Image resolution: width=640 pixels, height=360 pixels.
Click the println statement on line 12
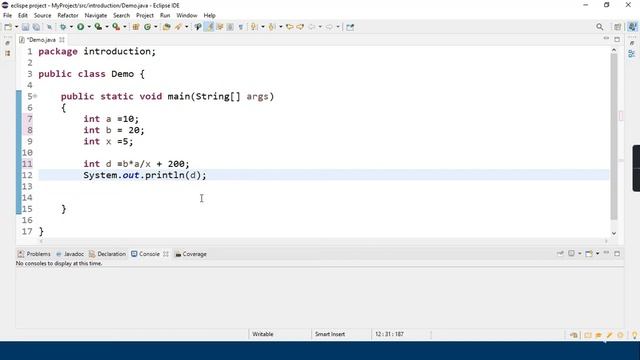click(145, 175)
